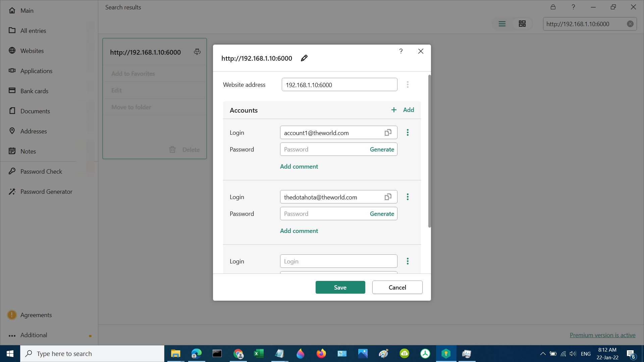The width and height of the screenshot is (644, 362).
Task: Clear the search field
Action: coord(630,24)
